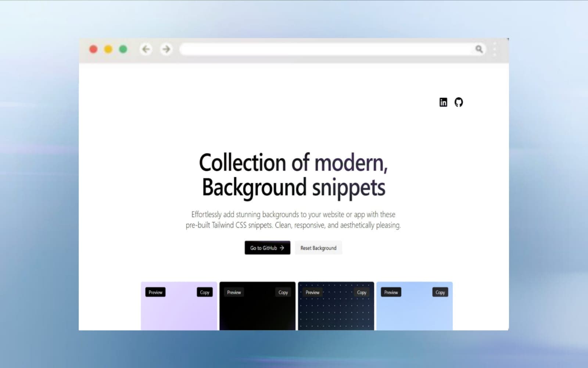This screenshot has height=368, width=588.
Task: Click the GitHub octocat icon in header
Action: [459, 102]
